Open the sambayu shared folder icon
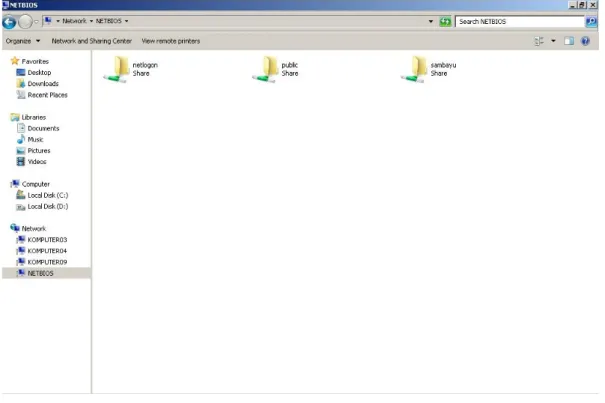The width and height of the screenshot is (605, 403). pyautogui.click(x=415, y=69)
